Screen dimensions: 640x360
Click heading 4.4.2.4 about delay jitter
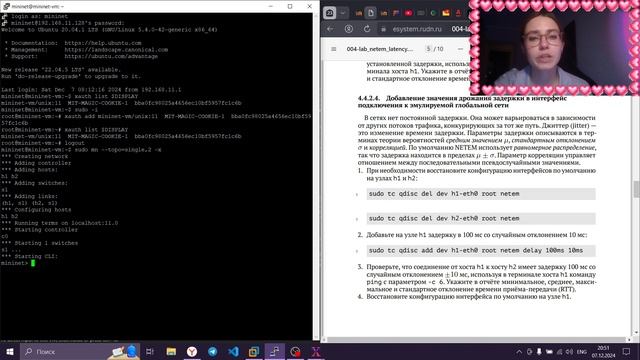click(462, 102)
